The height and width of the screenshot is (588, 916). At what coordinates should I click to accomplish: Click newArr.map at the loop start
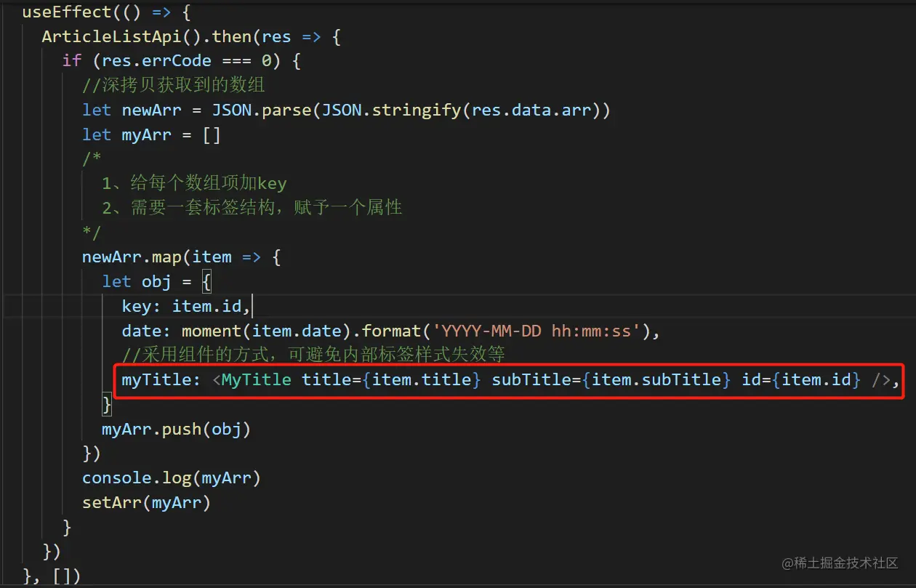(132, 257)
